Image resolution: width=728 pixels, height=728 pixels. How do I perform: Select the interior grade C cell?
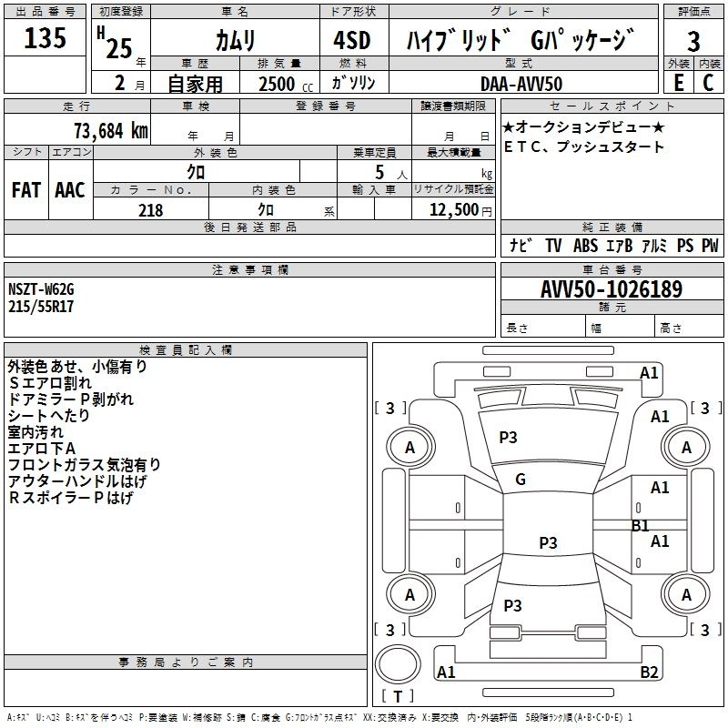tap(708, 82)
